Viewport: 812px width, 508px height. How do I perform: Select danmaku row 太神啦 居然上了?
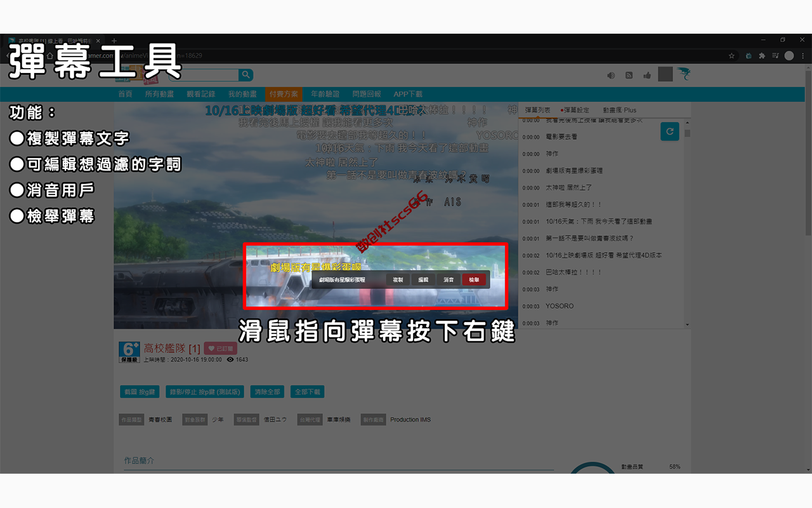[602, 187]
